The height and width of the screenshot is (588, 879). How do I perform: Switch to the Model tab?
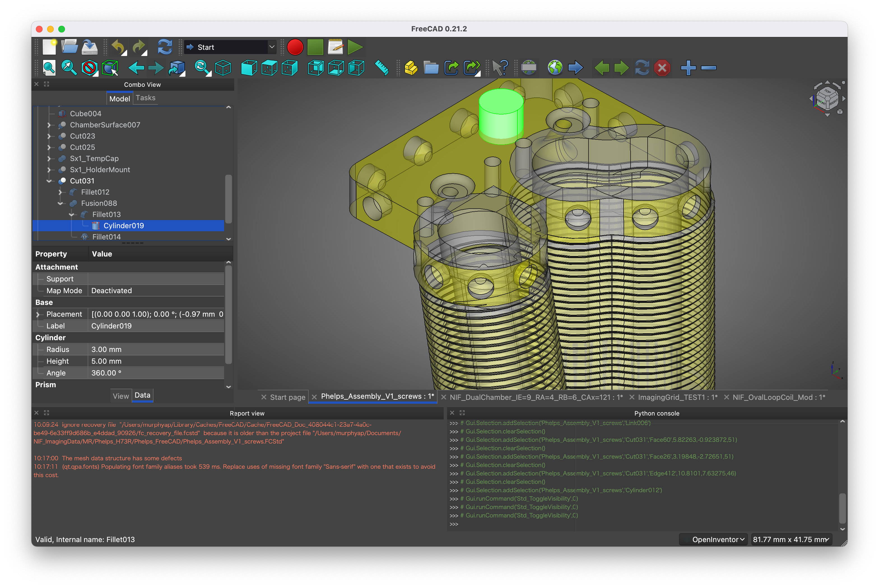(x=120, y=99)
